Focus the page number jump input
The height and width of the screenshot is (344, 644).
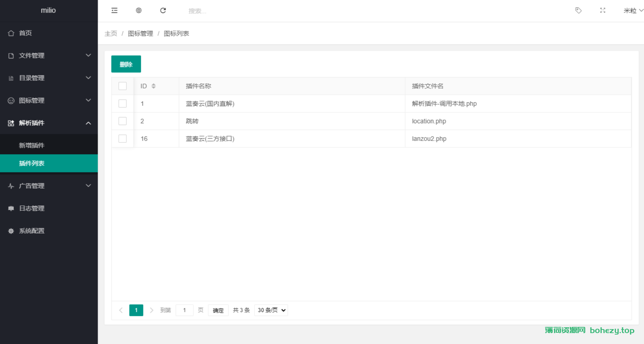click(x=185, y=310)
